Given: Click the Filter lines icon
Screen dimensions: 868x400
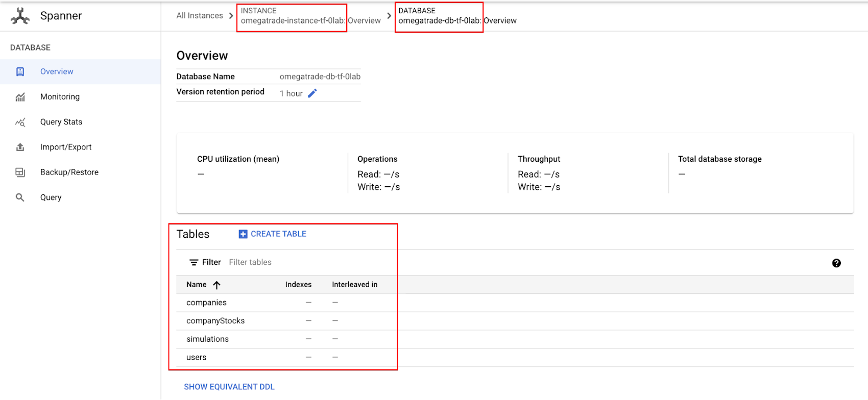Looking at the screenshot, I should pyautogui.click(x=194, y=262).
